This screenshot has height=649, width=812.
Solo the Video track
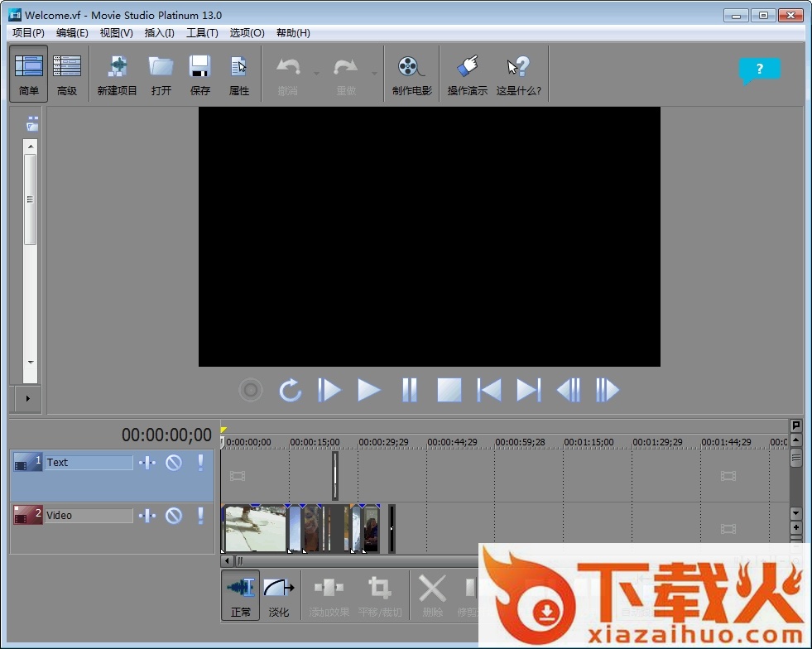click(200, 516)
